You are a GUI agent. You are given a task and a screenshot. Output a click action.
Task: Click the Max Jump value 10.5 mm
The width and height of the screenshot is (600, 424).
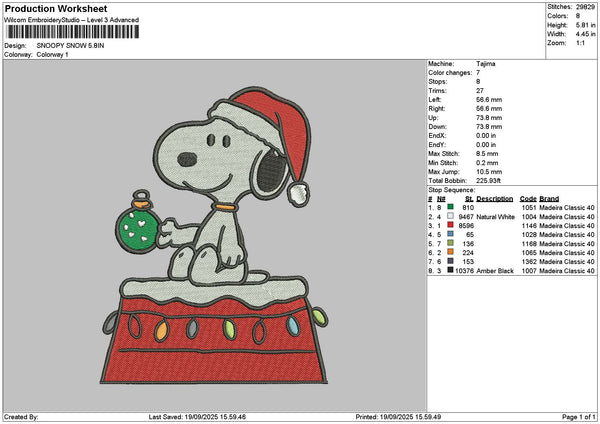click(x=489, y=172)
